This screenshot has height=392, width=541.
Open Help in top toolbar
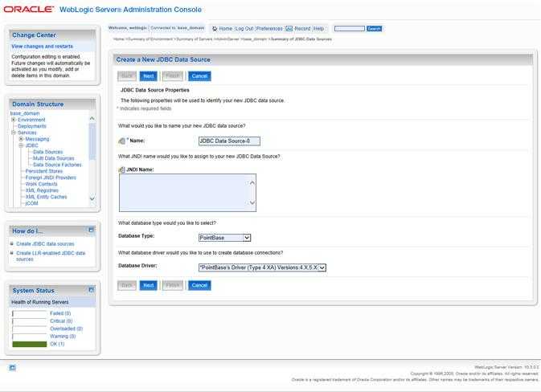[x=318, y=29]
